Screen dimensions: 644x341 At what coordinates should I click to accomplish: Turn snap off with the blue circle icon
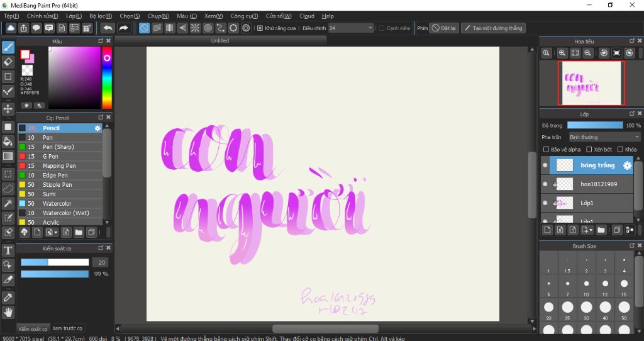click(144, 28)
